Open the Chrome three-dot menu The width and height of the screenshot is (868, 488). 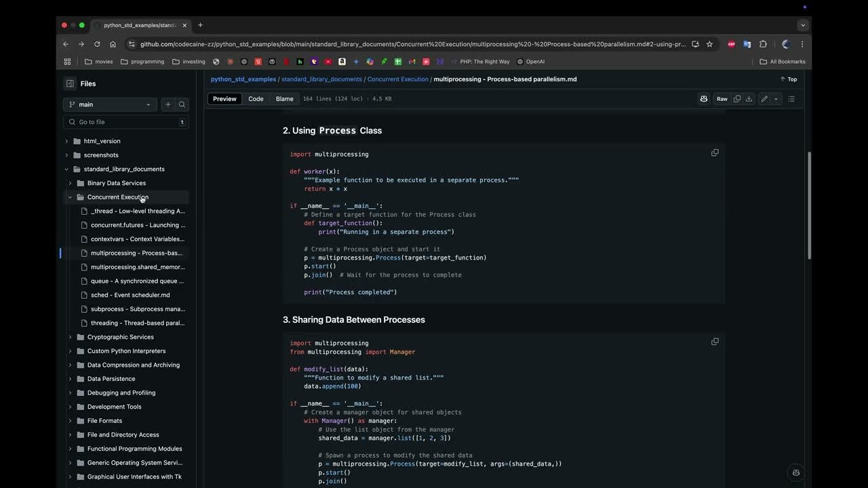tap(802, 44)
